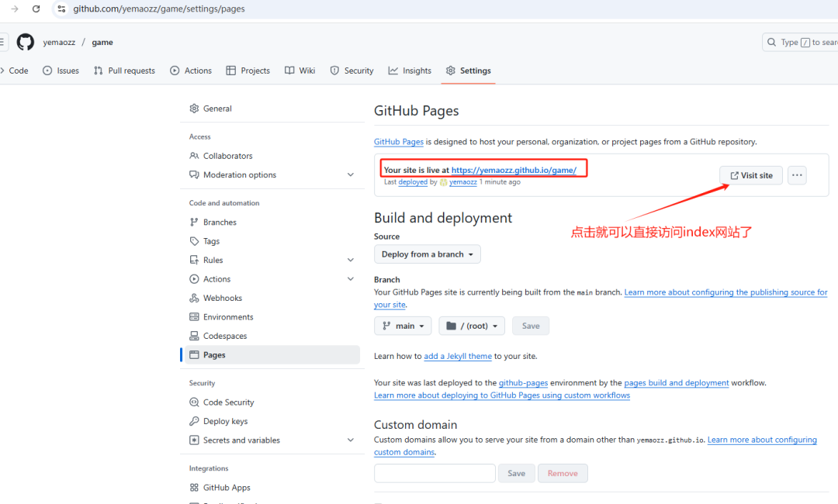Click the GitHub Pages documentation link
This screenshot has width=838, height=504.
click(399, 141)
